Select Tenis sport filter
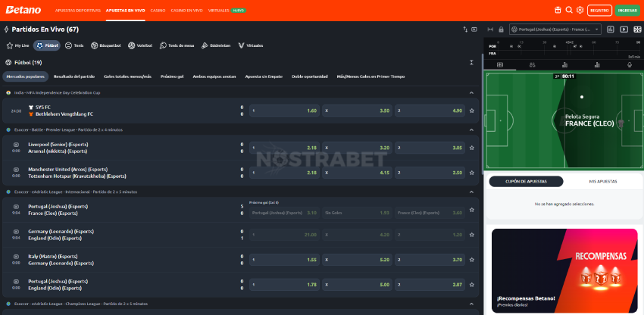 (x=74, y=45)
